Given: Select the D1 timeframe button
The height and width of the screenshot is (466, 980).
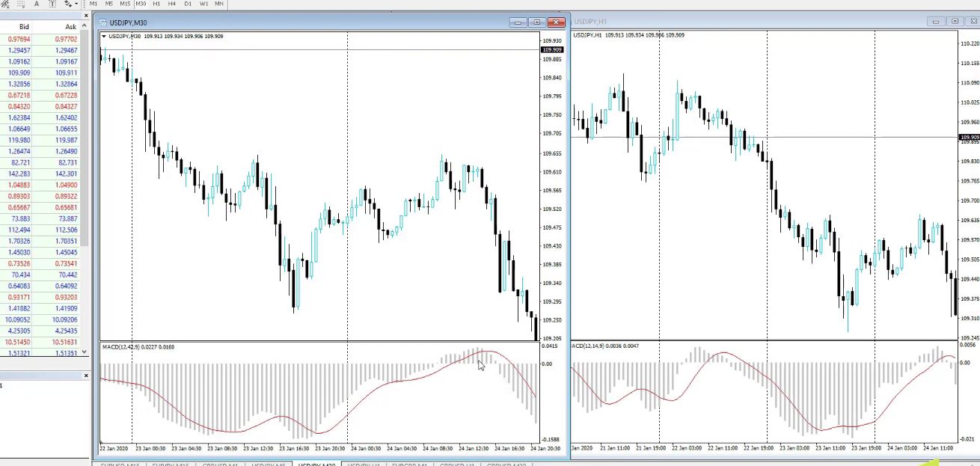Looking at the screenshot, I should point(188,4).
